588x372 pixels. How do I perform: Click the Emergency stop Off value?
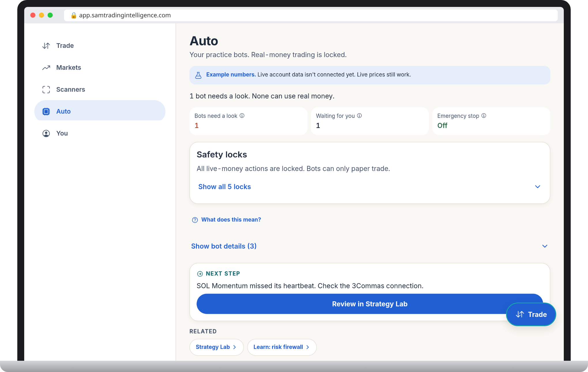click(442, 125)
